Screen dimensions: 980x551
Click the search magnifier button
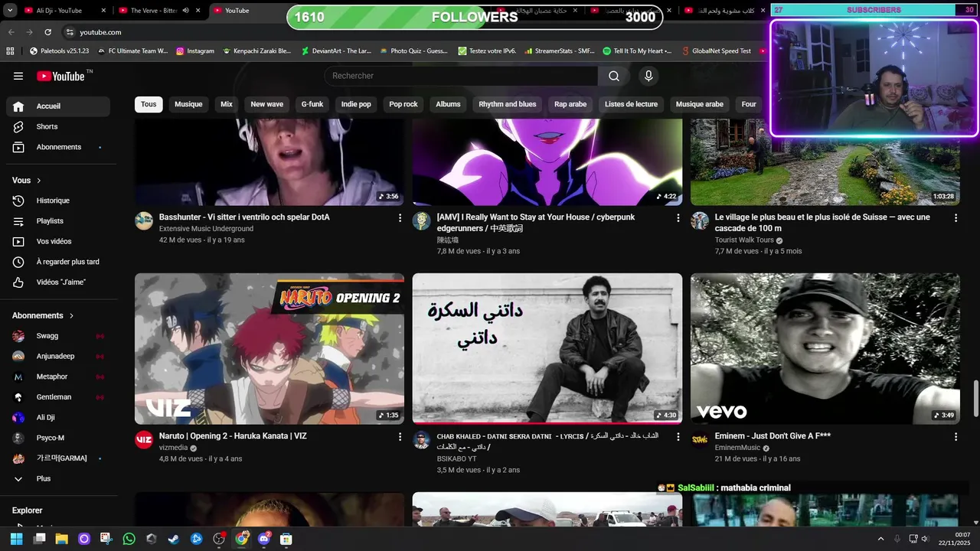[x=614, y=76]
